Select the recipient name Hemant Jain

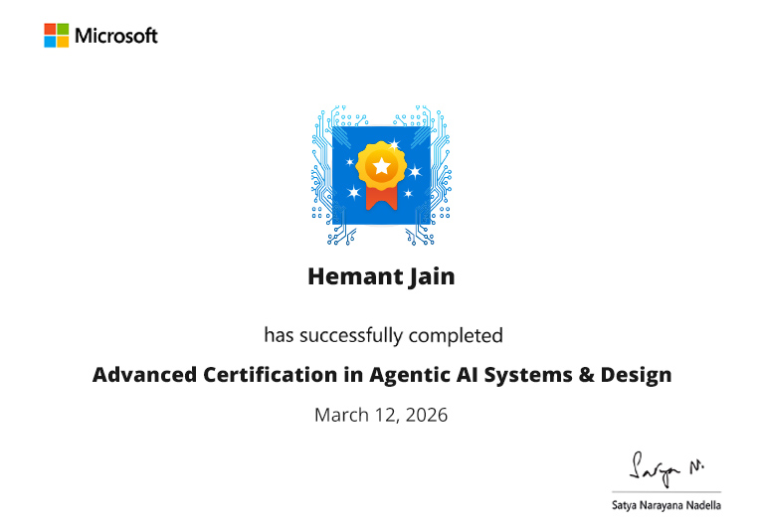click(382, 276)
